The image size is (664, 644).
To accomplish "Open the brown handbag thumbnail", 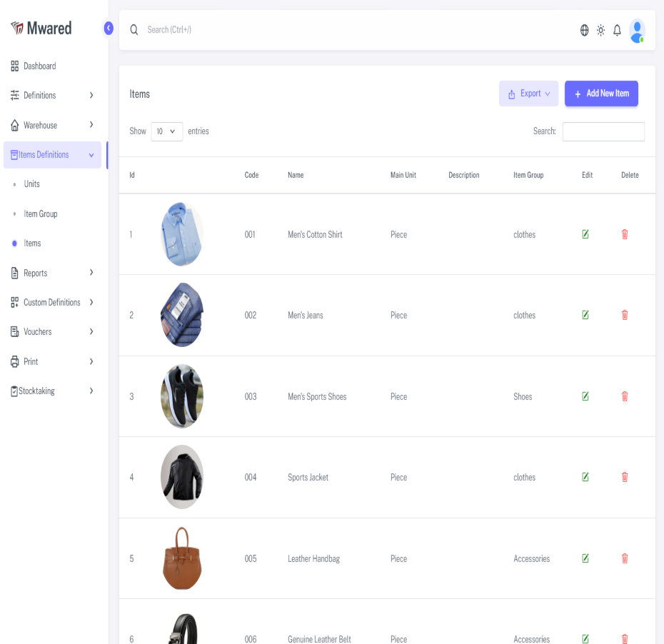I will 182,558.
